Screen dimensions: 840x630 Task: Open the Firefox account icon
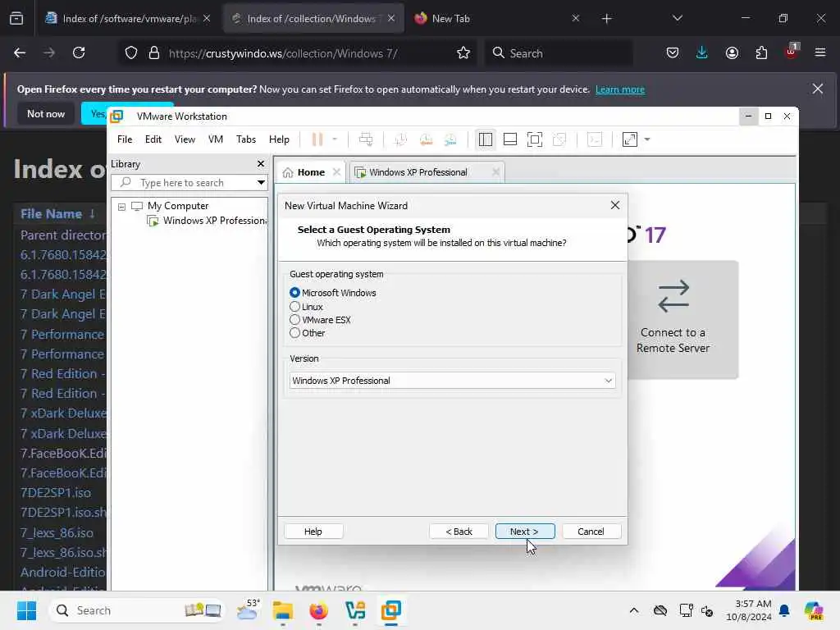pyautogui.click(x=732, y=53)
